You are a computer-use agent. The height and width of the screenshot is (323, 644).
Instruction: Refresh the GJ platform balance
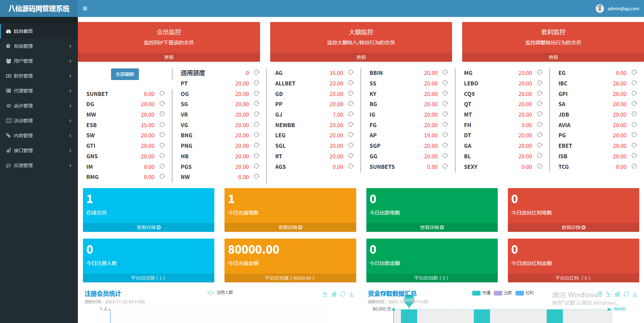[351, 114]
